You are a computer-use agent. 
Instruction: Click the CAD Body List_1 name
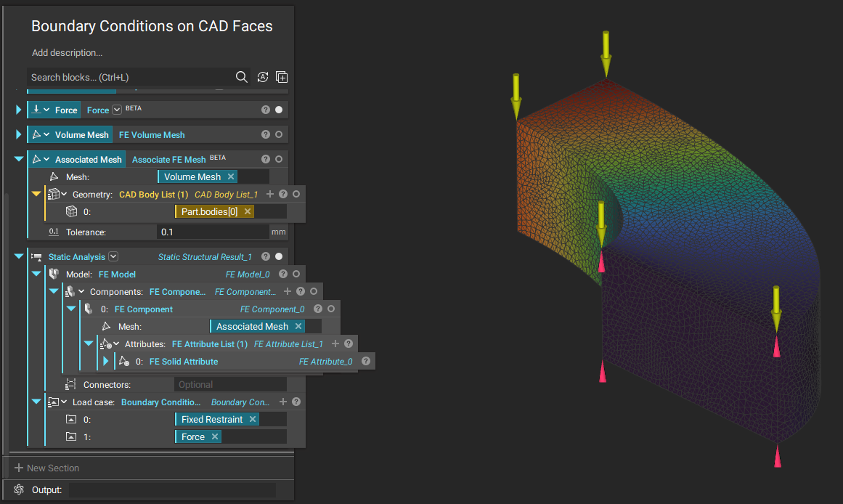(227, 195)
